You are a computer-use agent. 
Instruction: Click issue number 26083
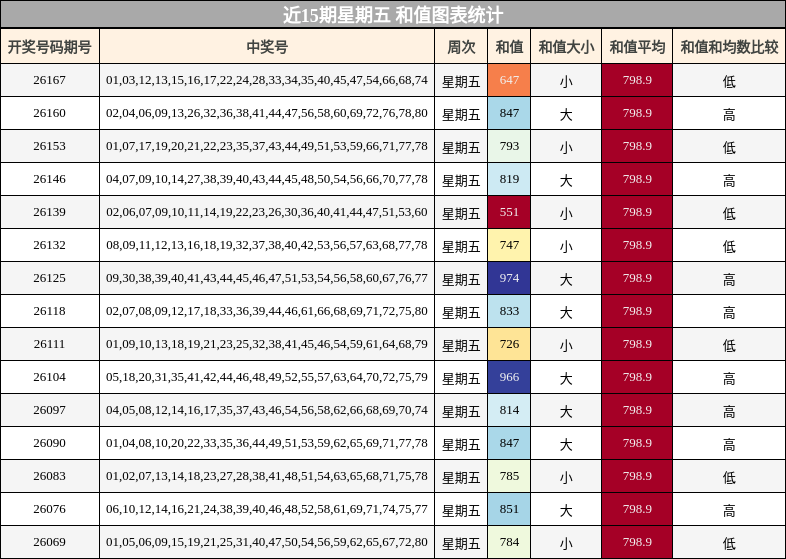(x=50, y=476)
